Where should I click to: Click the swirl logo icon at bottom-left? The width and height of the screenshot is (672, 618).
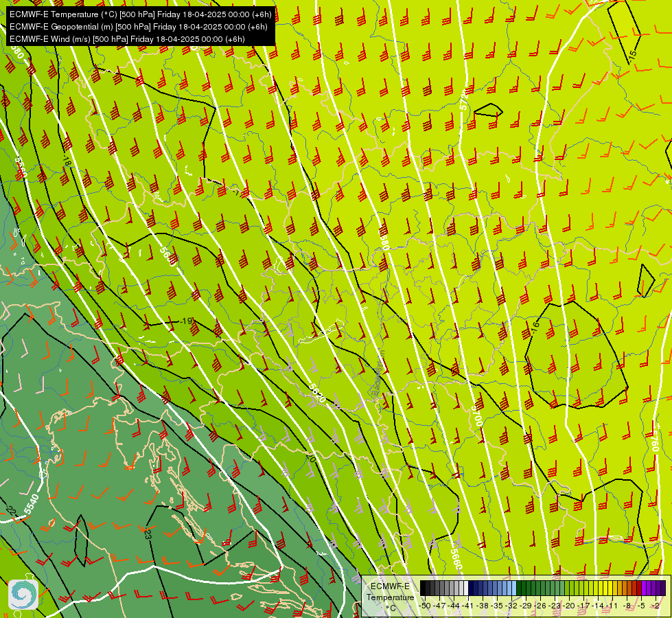(x=23, y=595)
